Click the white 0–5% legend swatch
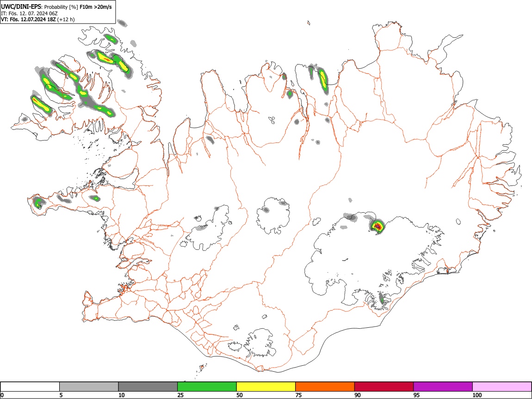532x399 pixels. [30, 387]
